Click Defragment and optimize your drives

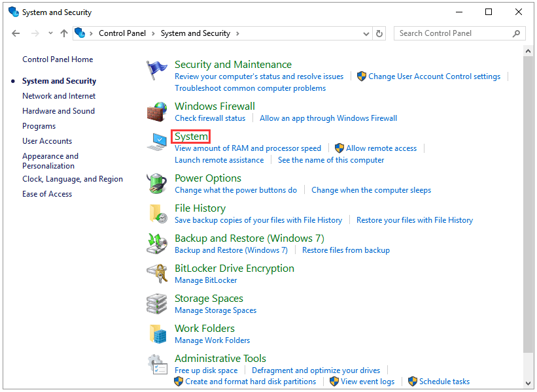point(316,370)
